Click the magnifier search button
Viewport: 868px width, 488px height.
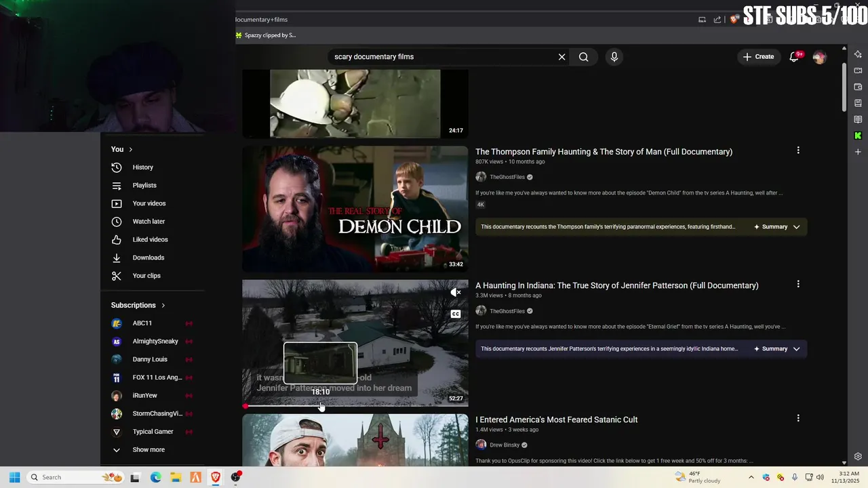click(x=584, y=57)
